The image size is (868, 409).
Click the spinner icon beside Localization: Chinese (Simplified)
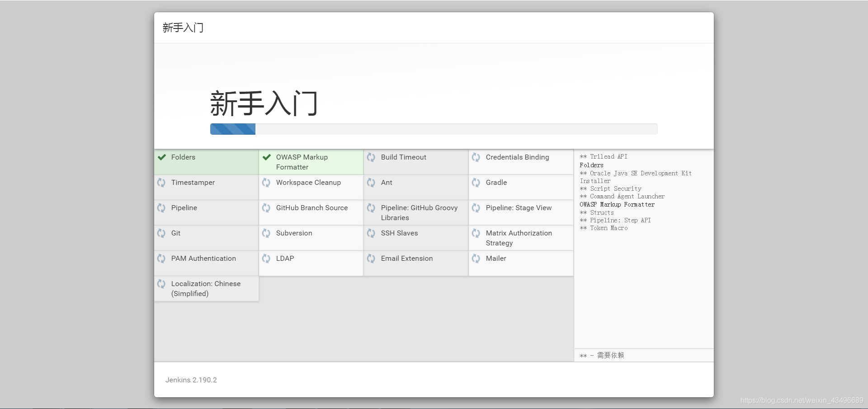161,284
